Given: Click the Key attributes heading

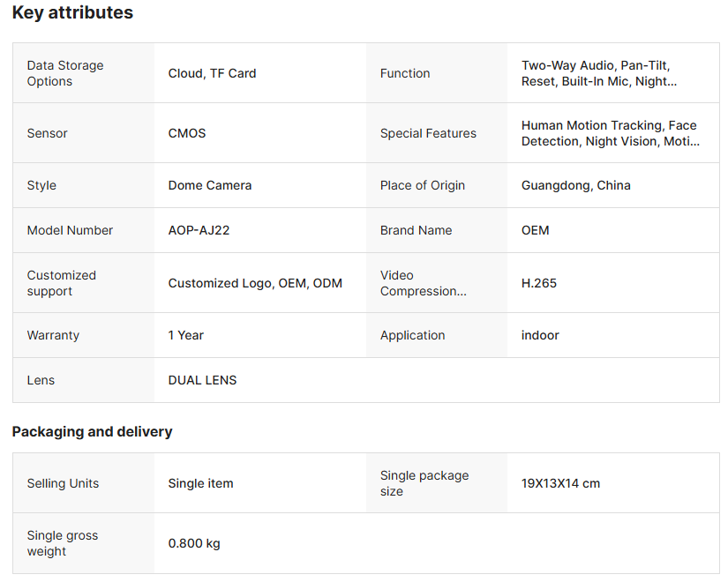Looking at the screenshot, I should click(x=72, y=13).
